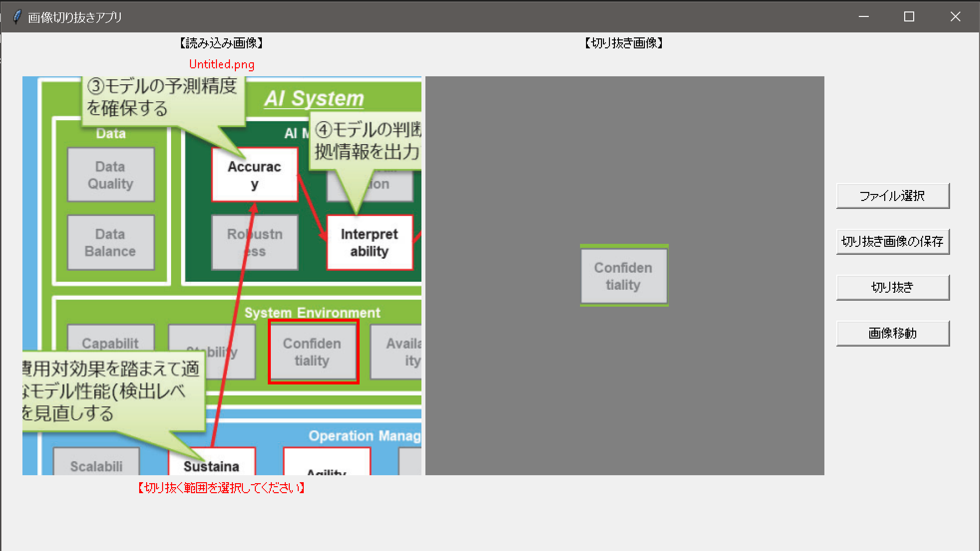Select the 画像移動 button
The width and height of the screenshot is (980, 551).
(893, 334)
